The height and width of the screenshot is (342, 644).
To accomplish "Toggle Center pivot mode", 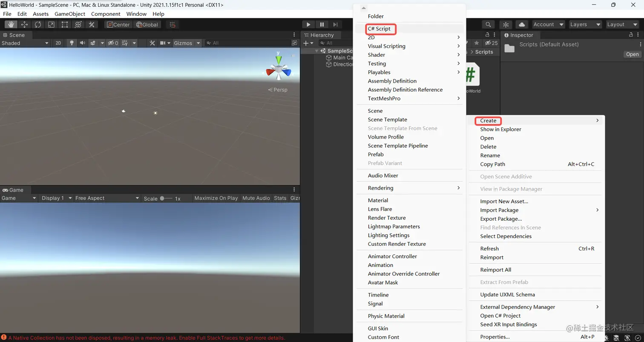I will point(118,25).
